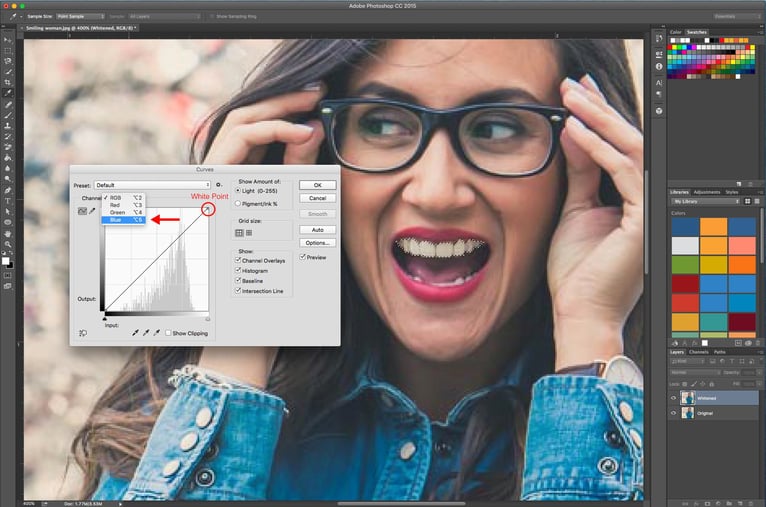The width and height of the screenshot is (766, 507).
Task: Open the Styles tab
Action: pyautogui.click(x=731, y=192)
